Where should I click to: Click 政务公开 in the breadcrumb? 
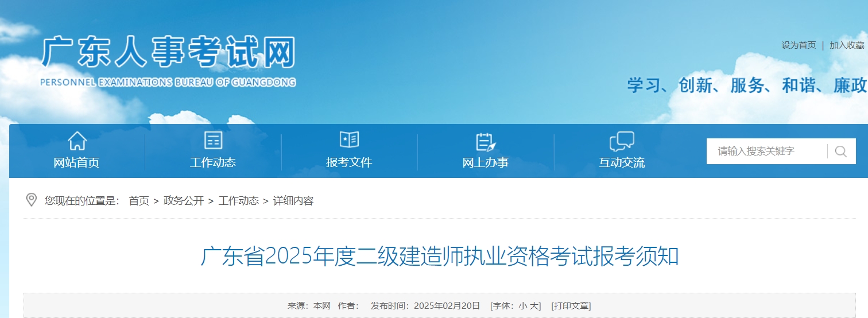184,201
